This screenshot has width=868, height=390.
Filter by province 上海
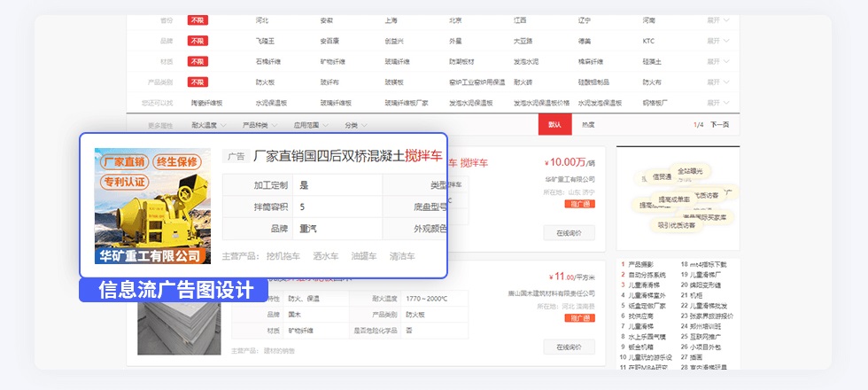(391, 20)
